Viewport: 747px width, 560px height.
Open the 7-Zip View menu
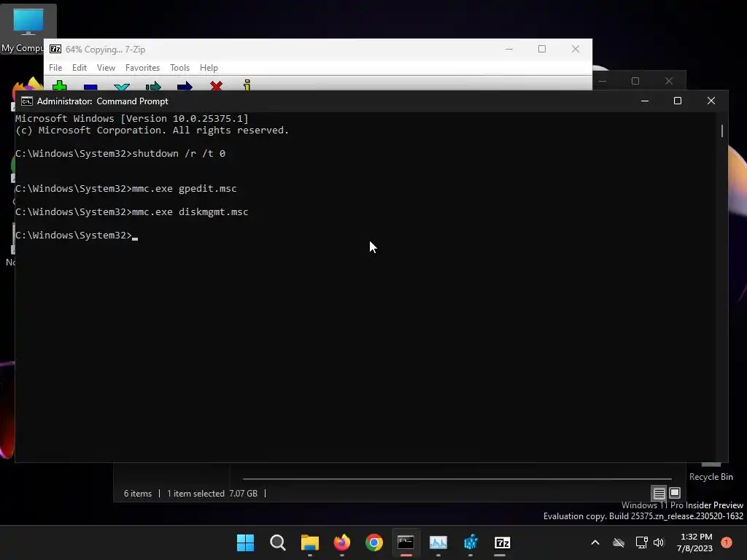pyautogui.click(x=106, y=68)
